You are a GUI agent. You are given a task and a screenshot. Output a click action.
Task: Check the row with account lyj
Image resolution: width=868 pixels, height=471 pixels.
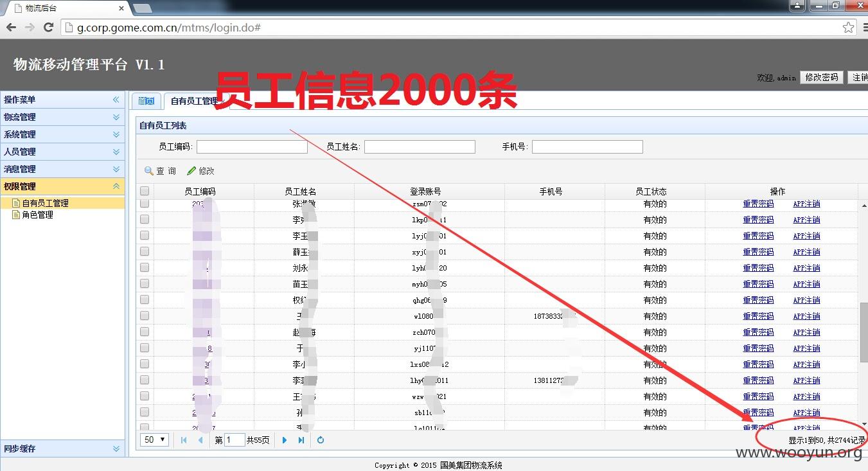coord(145,235)
